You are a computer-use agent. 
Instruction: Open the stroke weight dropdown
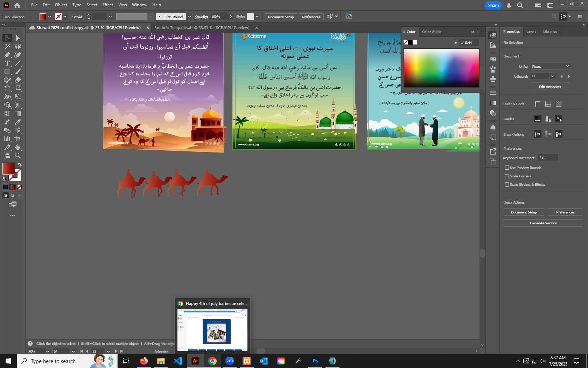[x=110, y=17]
